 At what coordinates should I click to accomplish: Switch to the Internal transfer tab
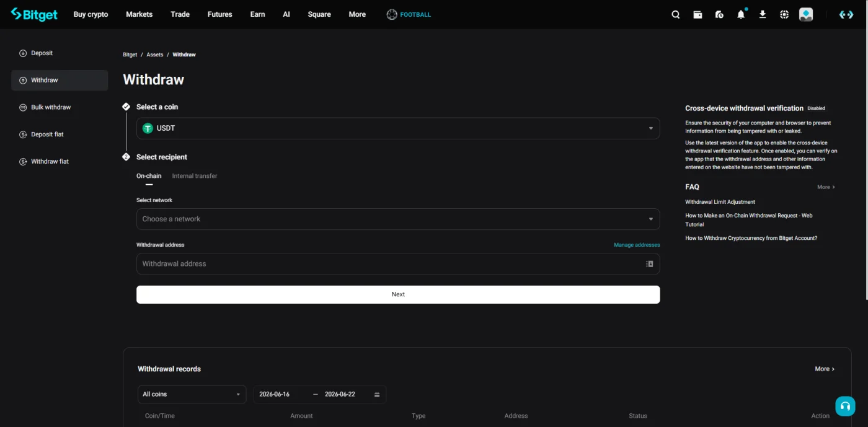point(195,176)
